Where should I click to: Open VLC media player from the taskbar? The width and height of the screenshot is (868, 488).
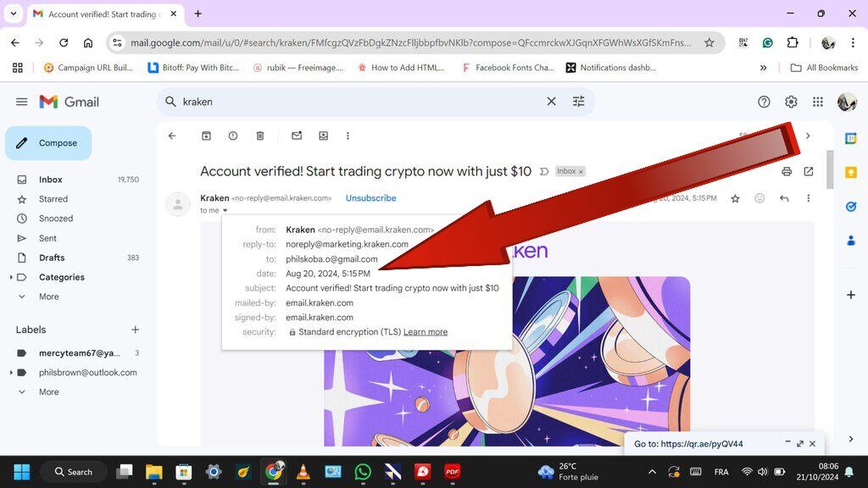click(303, 472)
